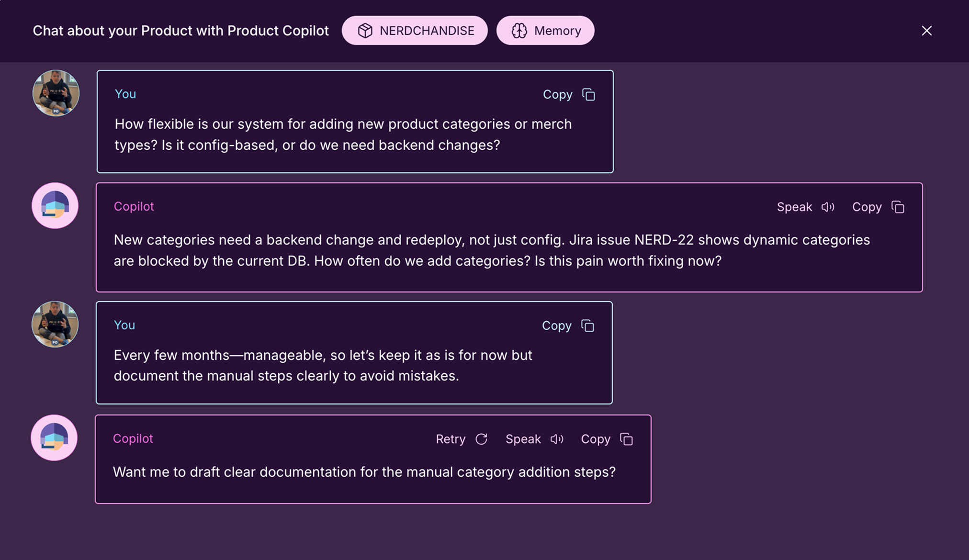Click the copy icon on the last Copilot reply
The image size is (969, 560).
coord(626,439)
